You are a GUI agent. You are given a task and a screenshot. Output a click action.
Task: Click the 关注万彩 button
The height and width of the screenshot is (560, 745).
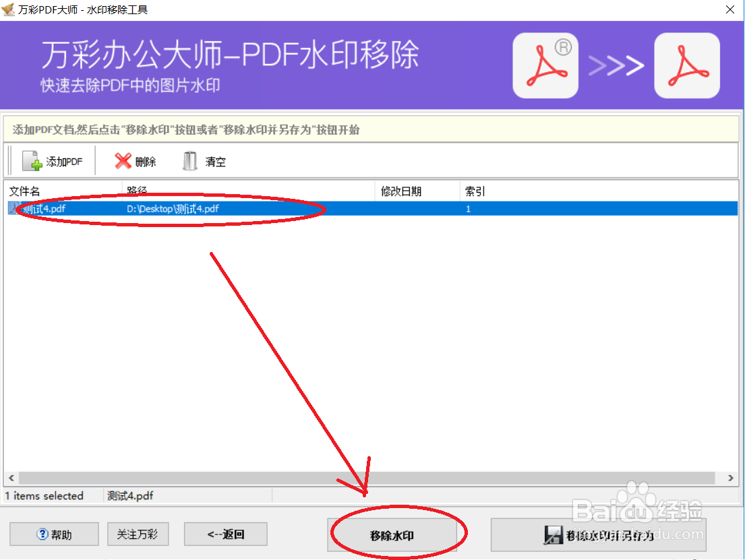(x=138, y=534)
